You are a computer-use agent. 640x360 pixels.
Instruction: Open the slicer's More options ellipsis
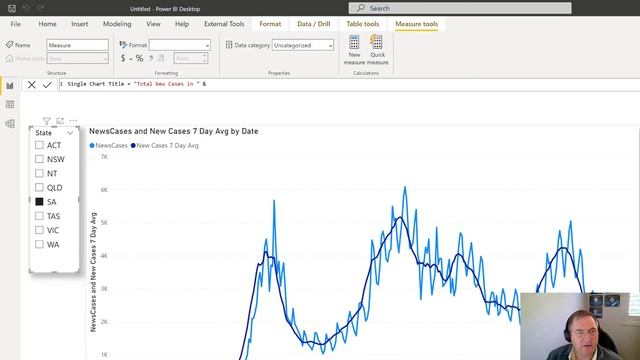pyautogui.click(x=73, y=121)
